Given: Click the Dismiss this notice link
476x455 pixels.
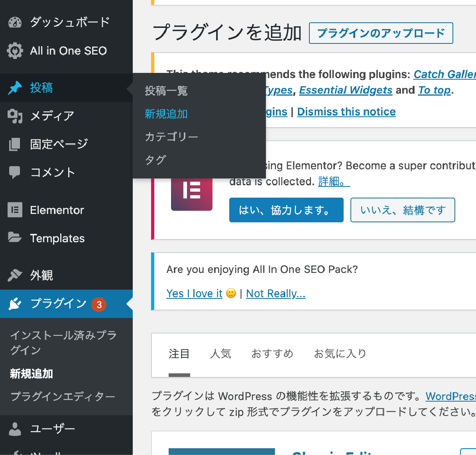Looking at the screenshot, I should [x=346, y=112].
